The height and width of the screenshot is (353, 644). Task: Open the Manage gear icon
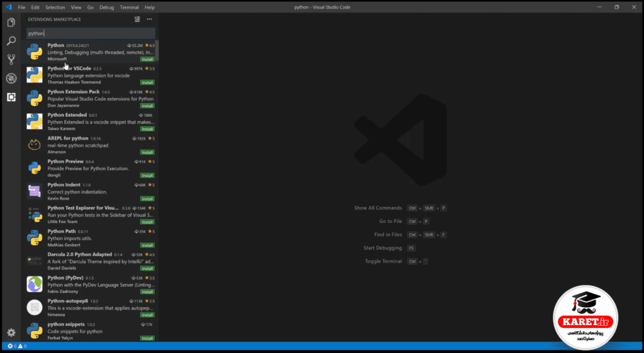(x=11, y=332)
